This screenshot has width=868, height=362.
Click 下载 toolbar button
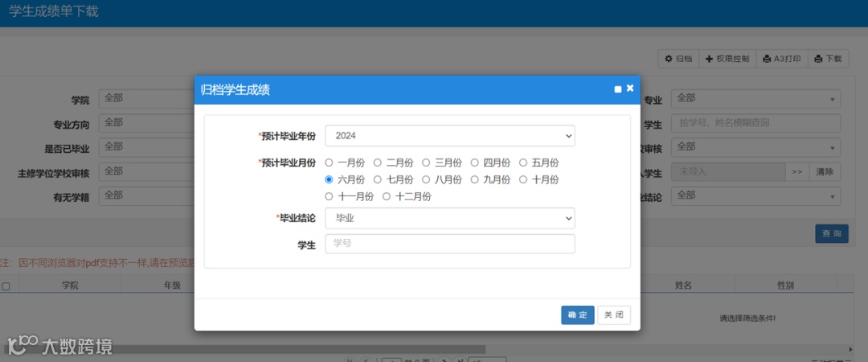pos(828,59)
